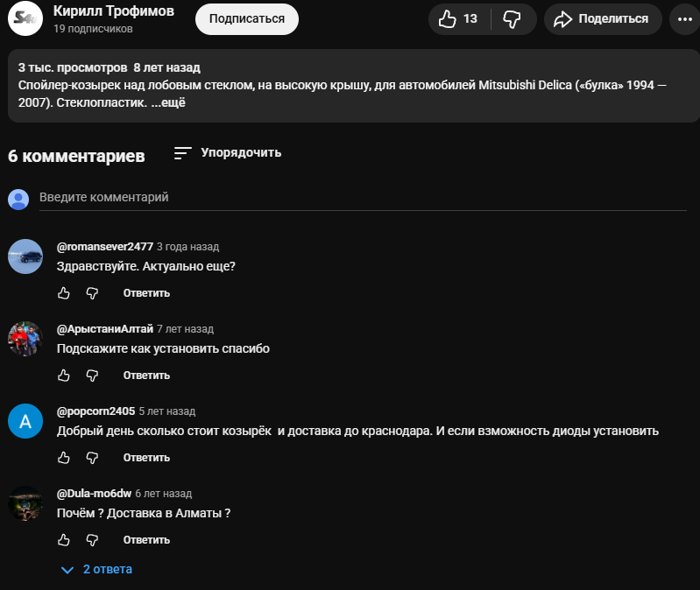Open the Упорядочить sort menu
Viewport: 700px width, 590px height.
click(228, 153)
